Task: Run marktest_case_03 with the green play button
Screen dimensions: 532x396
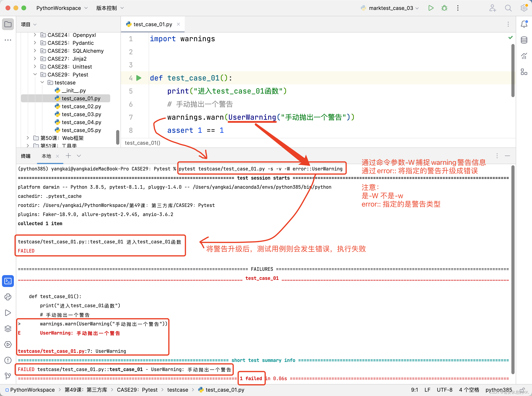Action: (x=431, y=8)
